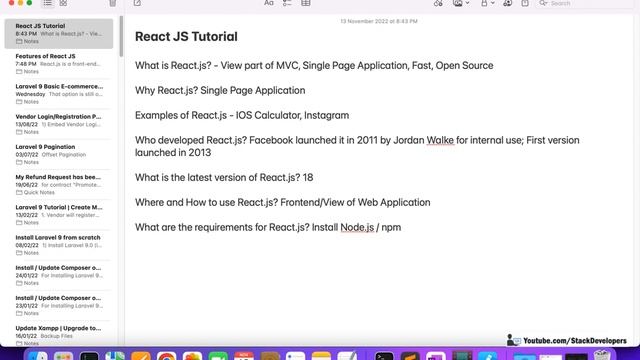The image size is (640, 360).
Task: Switch to list view in Notes toolbar
Action: click(48, 3)
